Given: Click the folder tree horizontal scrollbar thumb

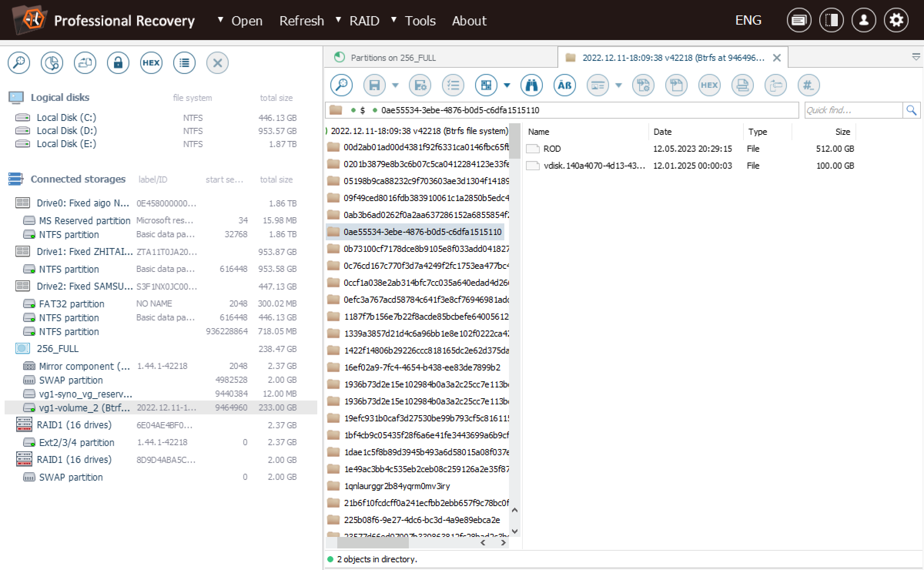Looking at the screenshot, I should (373, 543).
